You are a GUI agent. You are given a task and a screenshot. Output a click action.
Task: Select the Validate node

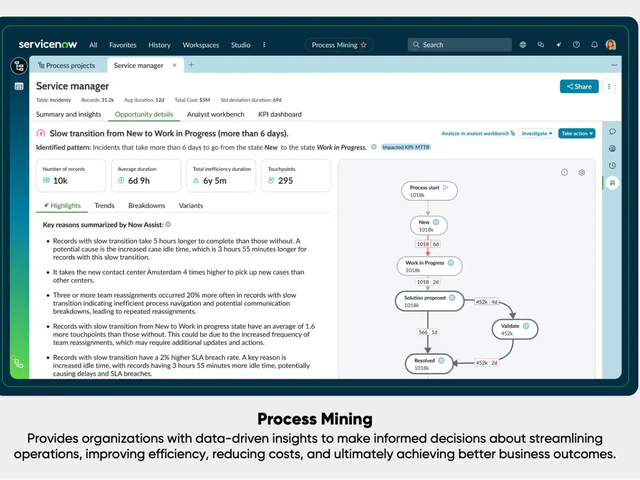coord(515,329)
